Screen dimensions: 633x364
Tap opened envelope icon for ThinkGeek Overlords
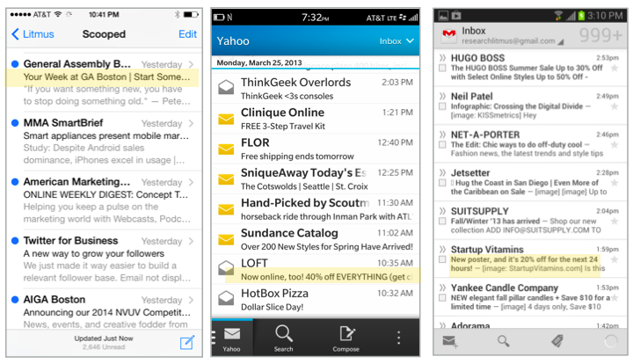[226, 87]
